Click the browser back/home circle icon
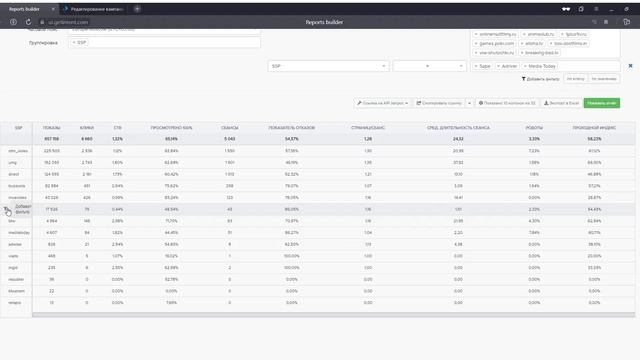The width and height of the screenshot is (640, 360). (13, 22)
